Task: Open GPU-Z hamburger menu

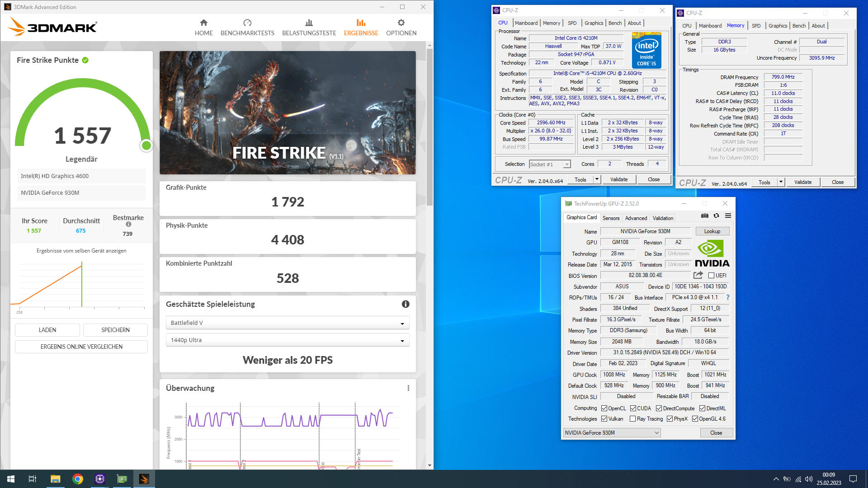Action: (728, 216)
